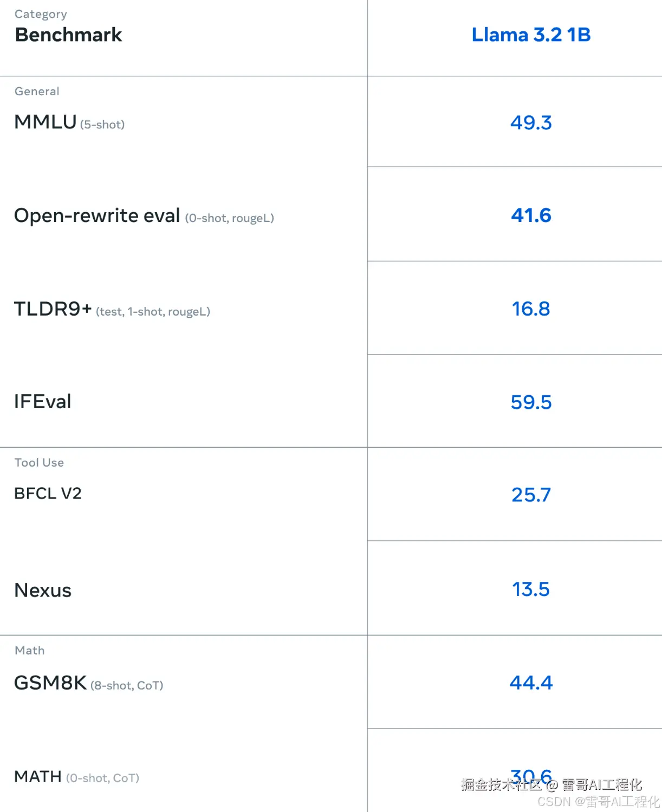Select the BFCL V2 score 25.7
The image size is (662, 812).
click(x=531, y=495)
